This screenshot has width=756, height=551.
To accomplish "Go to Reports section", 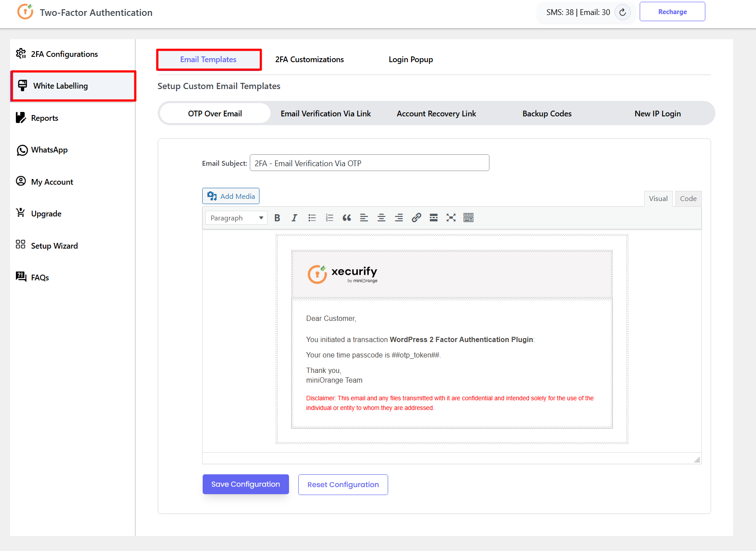I will tap(73, 118).
